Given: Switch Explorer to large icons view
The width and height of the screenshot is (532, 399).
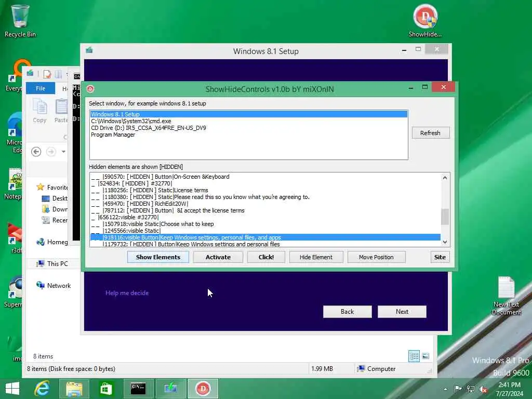Looking at the screenshot, I should (x=425, y=356).
